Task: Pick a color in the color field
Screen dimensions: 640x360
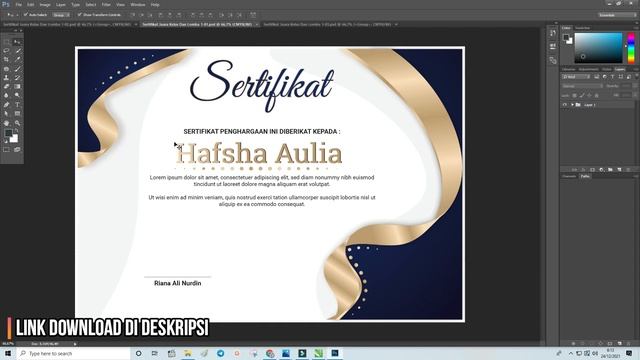Action: (598, 48)
